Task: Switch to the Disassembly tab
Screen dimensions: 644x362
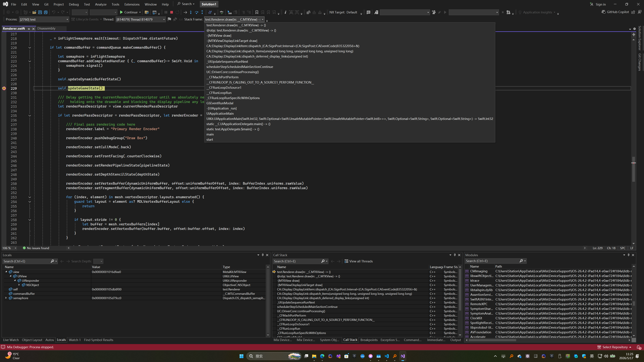Action: [46, 29]
